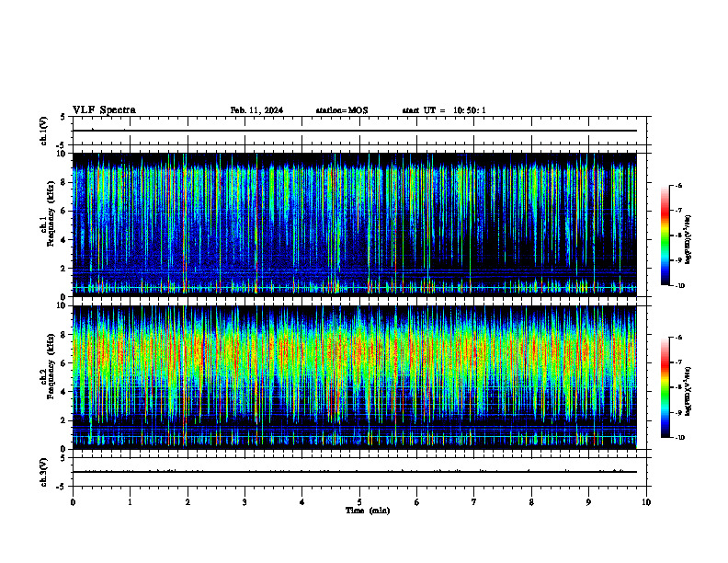This screenshot has height=563, width=728.
Task: Click the ch.2 spectrogram panel
Action: (x=355, y=377)
